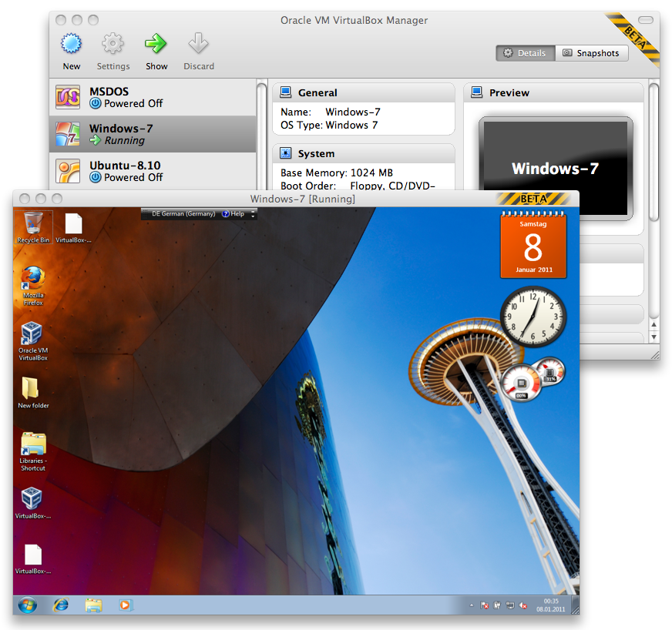The height and width of the screenshot is (630, 672).
Task: Switch to the Details tab
Action: click(x=526, y=53)
